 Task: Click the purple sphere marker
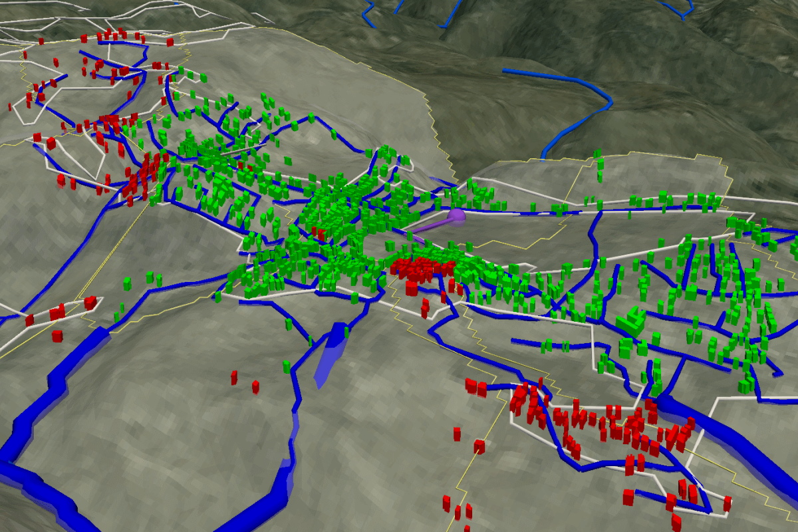coord(456,215)
